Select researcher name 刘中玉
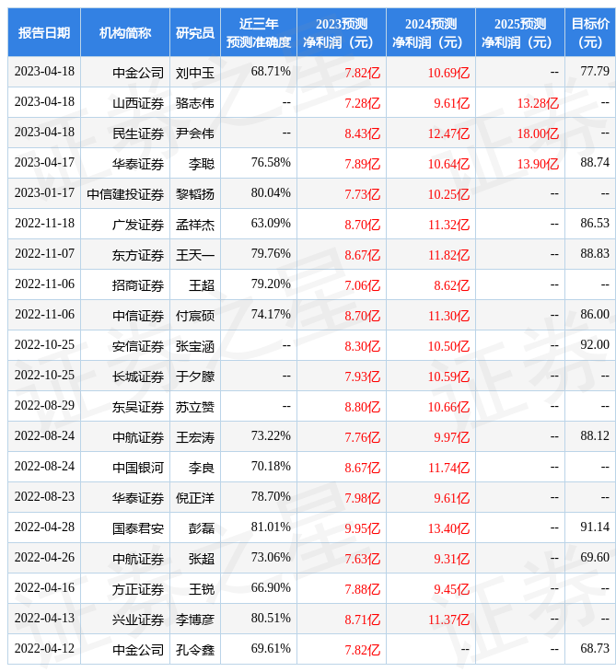 pyautogui.click(x=195, y=73)
